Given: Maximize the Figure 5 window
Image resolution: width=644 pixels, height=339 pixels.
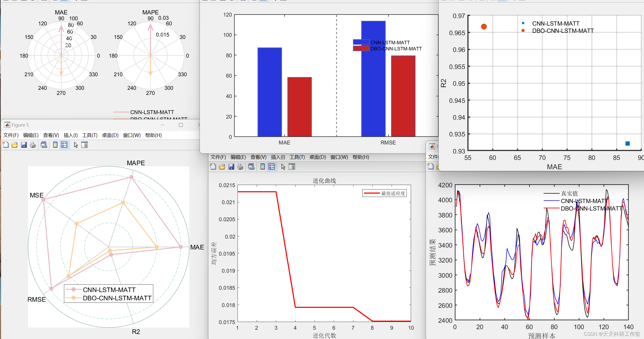Looking at the screenshot, I should (181, 125).
